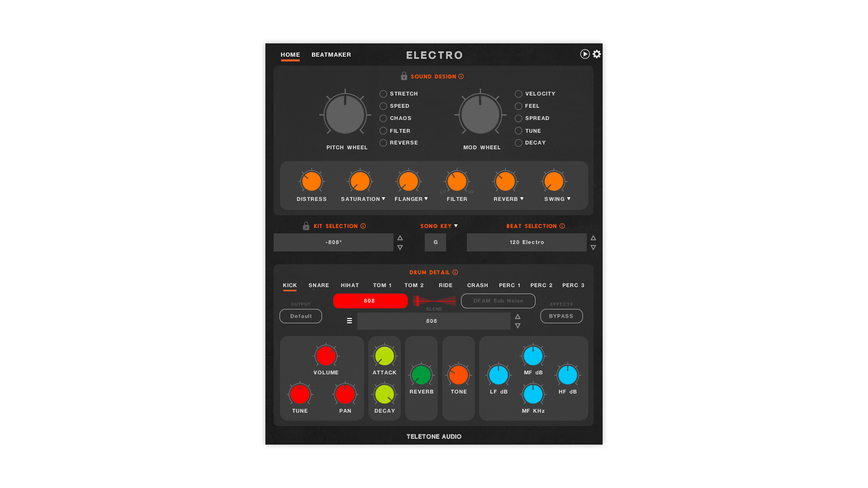Image resolution: width=868 pixels, height=488 pixels.
Task: Click the Sound Design info icon
Action: [x=461, y=76]
